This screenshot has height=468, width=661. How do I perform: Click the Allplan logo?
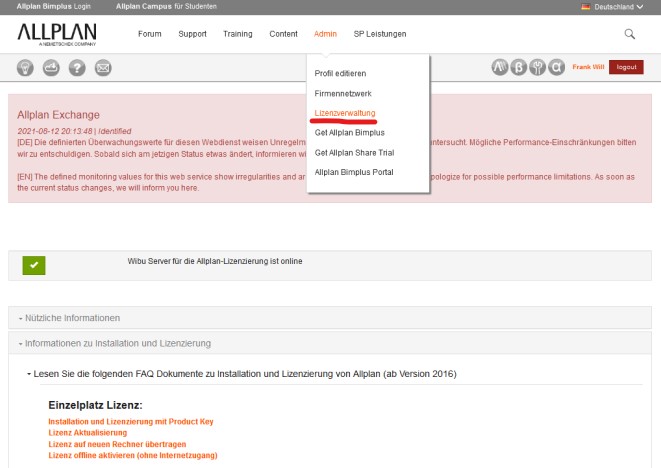click(x=56, y=35)
